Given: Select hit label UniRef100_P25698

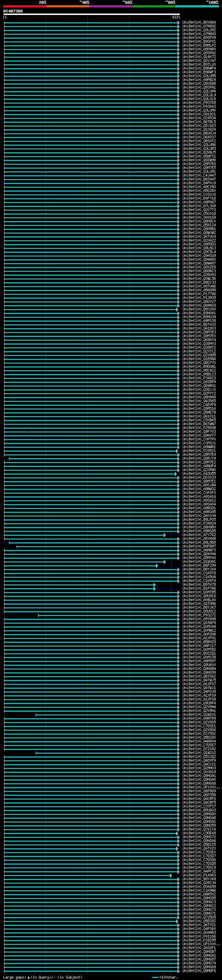Looking at the screenshot, I should tap(199, 427).
